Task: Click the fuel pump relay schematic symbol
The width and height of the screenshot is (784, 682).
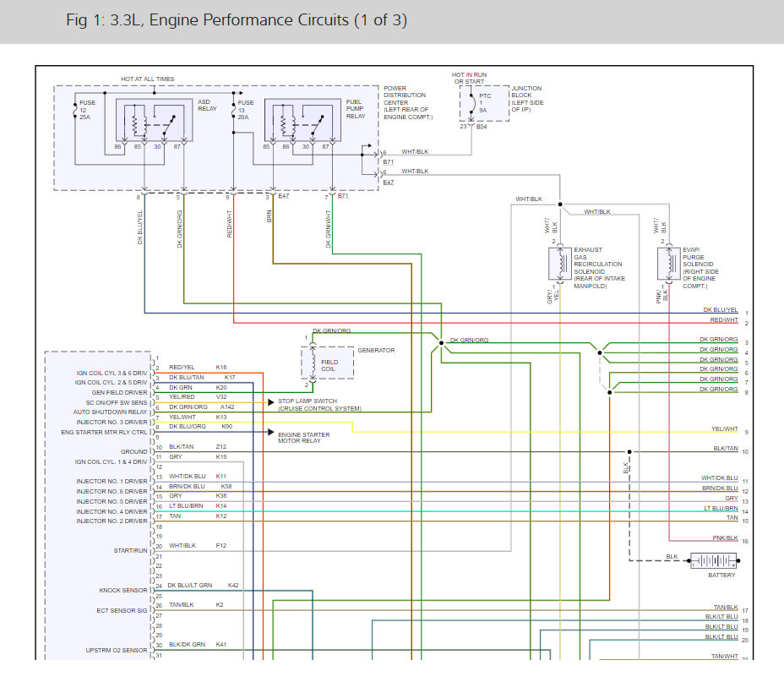Action: tap(302, 120)
